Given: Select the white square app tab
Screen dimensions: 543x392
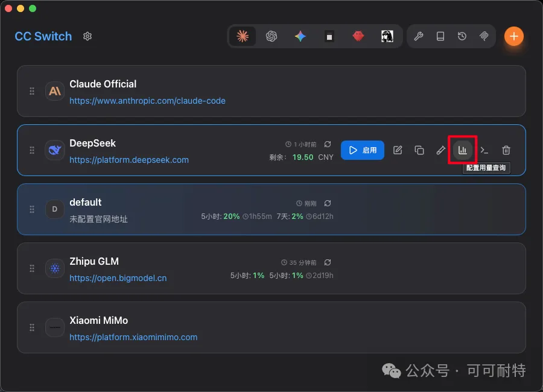Looking at the screenshot, I should [329, 36].
